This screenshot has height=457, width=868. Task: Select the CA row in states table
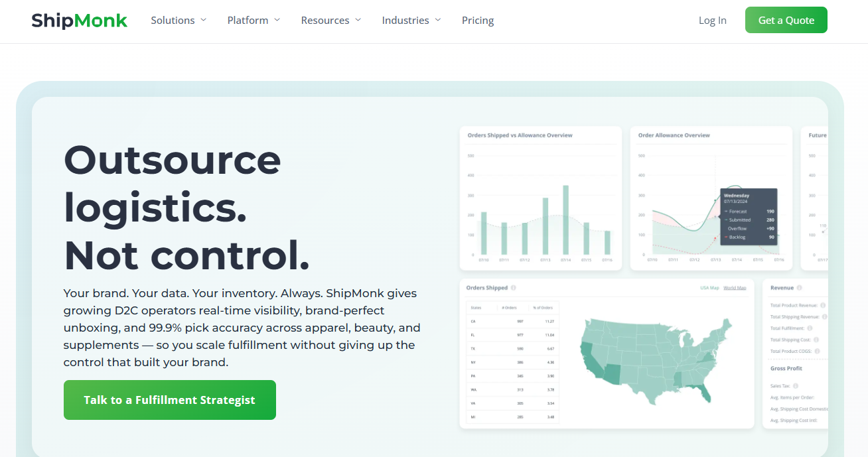point(513,321)
